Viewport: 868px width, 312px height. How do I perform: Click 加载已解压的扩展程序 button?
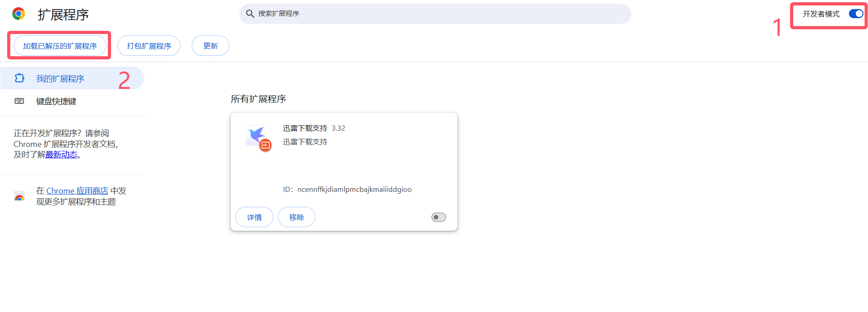click(x=60, y=46)
